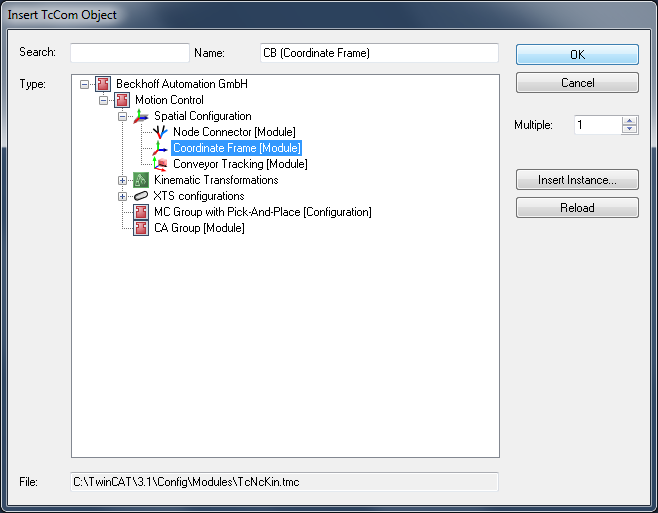Image resolution: width=658 pixels, height=513 pixels.
Task: Click the green Kinematic Transformations icon
Action: [141, 180]
